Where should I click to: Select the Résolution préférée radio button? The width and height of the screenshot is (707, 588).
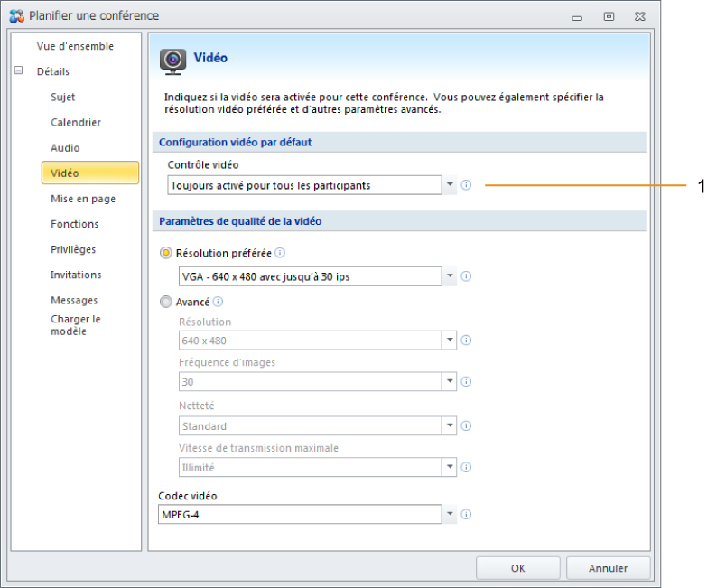point(166,253)
